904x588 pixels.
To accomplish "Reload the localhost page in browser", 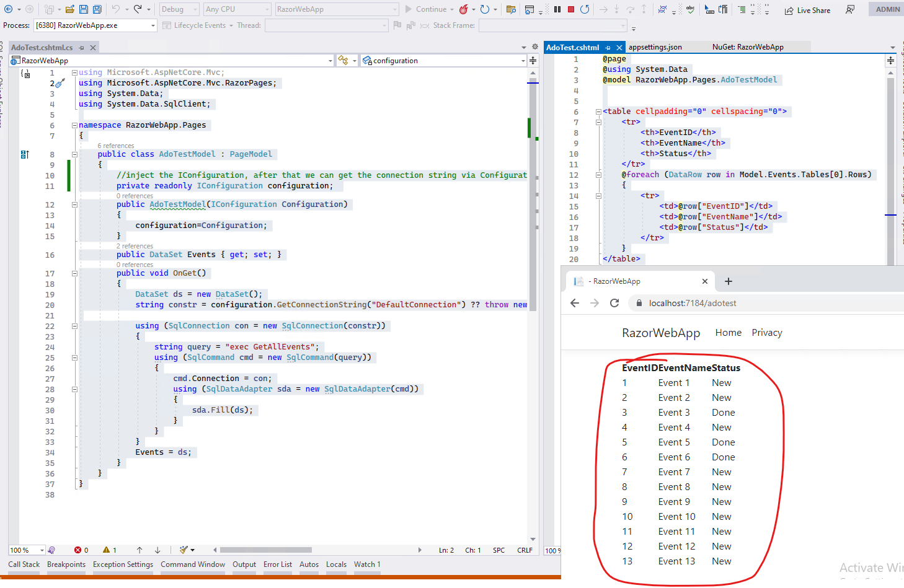I will [x=614, y=303].
